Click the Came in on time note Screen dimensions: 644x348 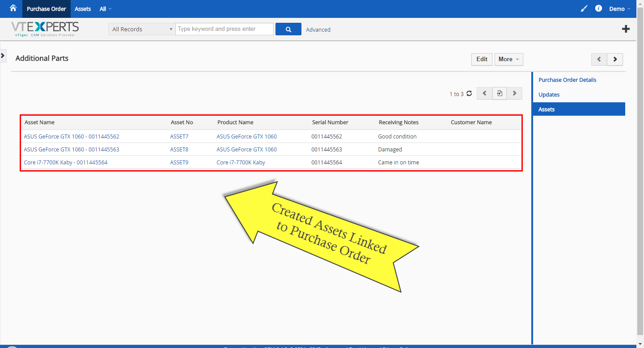398,163
